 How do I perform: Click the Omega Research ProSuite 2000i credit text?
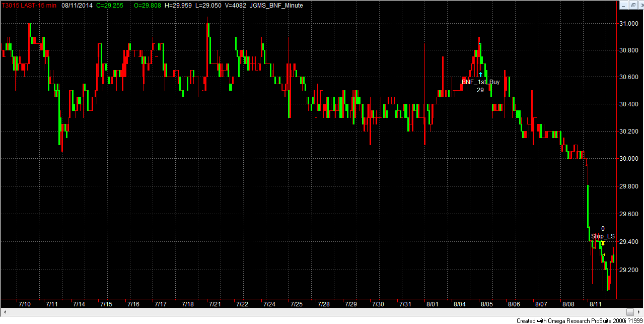(580, 320)
